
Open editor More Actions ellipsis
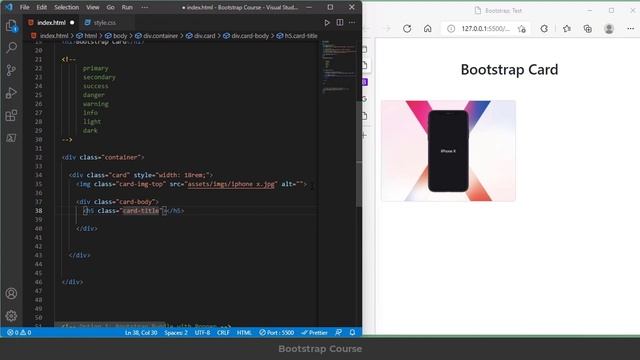(x=352, y=22)
